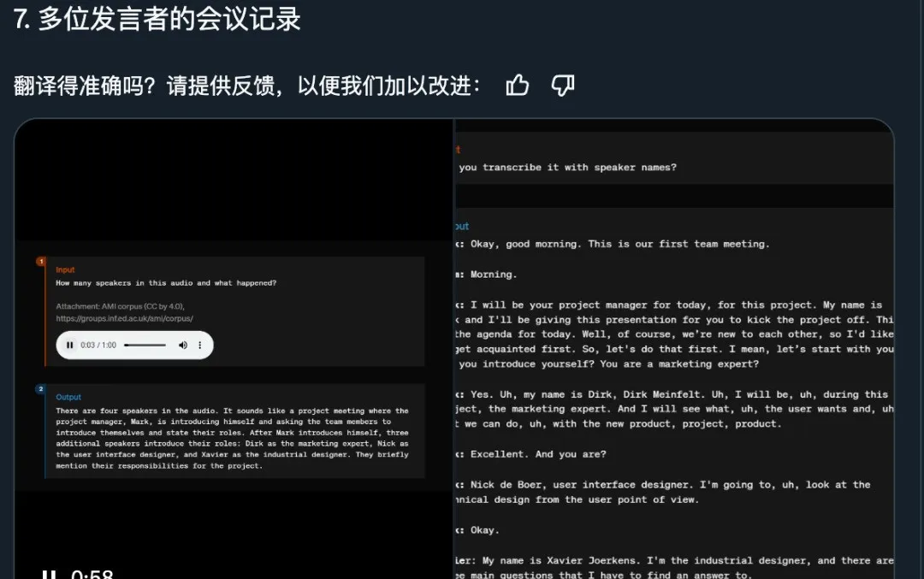
Task: Click the pause icon in the audio player
Action: [70, 345]
